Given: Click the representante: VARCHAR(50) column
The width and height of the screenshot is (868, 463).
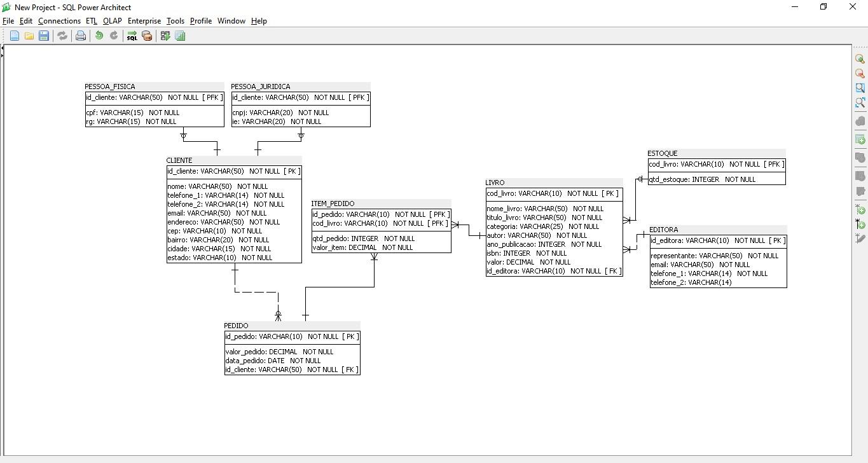Looking at the screenshot, I should pyautogui.click(x=715, y=256).
